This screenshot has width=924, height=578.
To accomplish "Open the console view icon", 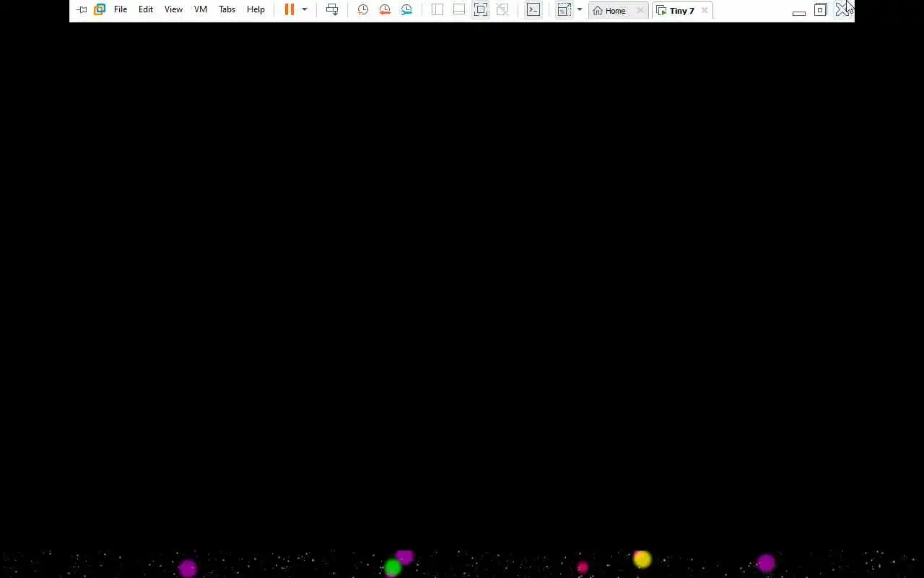I will point(533,9).
